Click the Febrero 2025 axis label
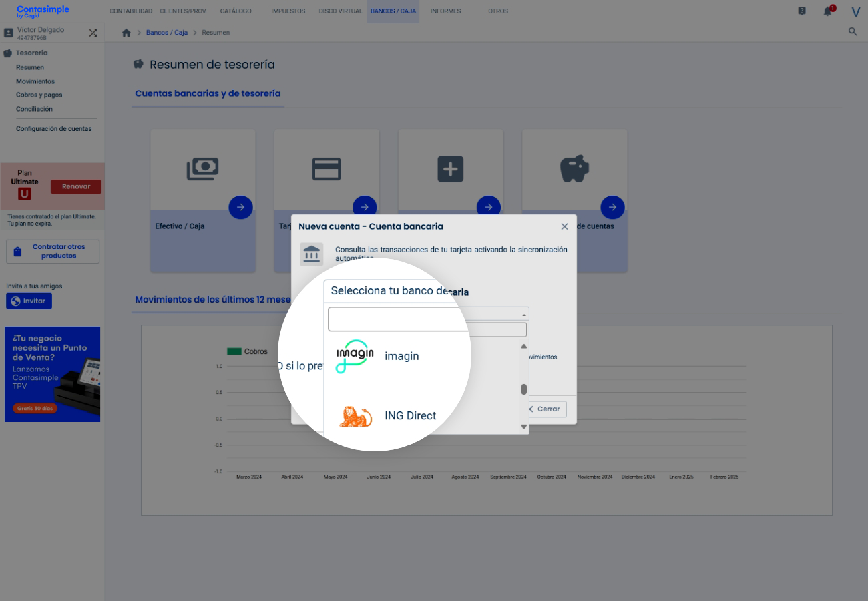 [724, 477]
